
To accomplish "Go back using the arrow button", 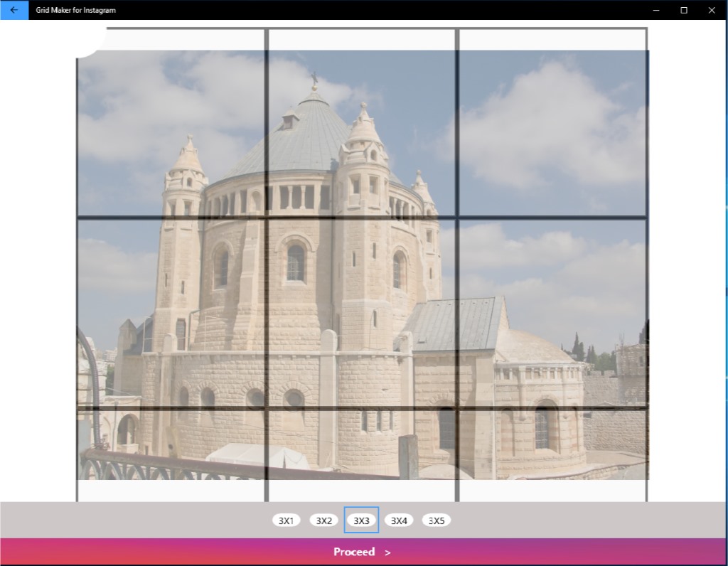I will coord(14,10).
